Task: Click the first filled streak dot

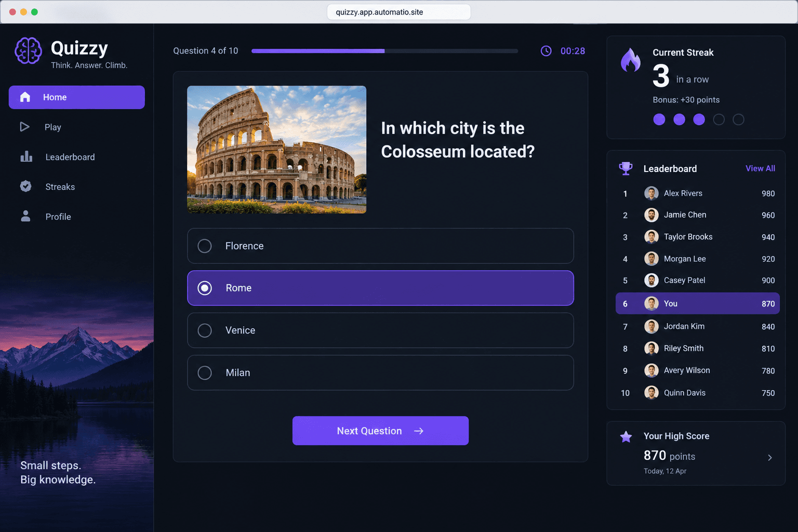Action: click(x=659, y=119)
